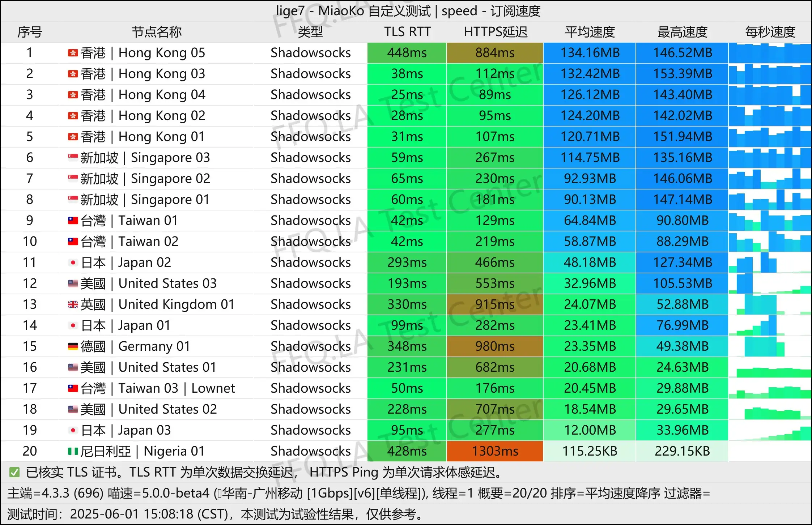Click the Singapore 03 flag icon
812x525 pixels.
point(73,158)
